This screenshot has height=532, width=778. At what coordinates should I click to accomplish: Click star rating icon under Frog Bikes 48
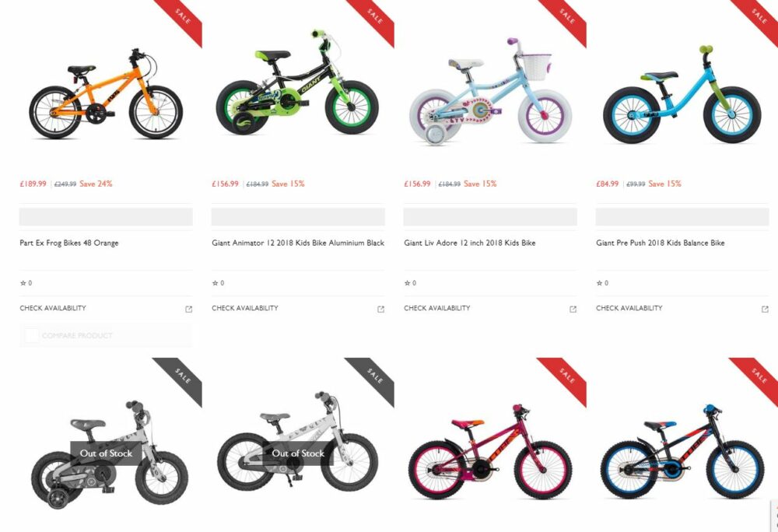pyautogui.click(x=23, y=283)
